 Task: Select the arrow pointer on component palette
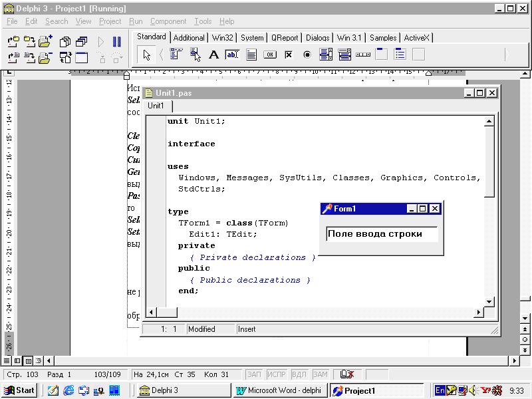[x=146, y=55]
